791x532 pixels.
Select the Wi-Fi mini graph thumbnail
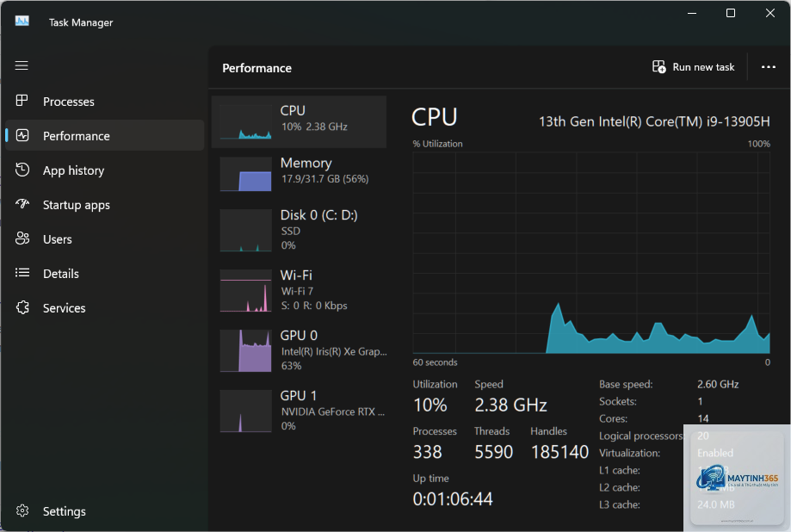point(245,290)
